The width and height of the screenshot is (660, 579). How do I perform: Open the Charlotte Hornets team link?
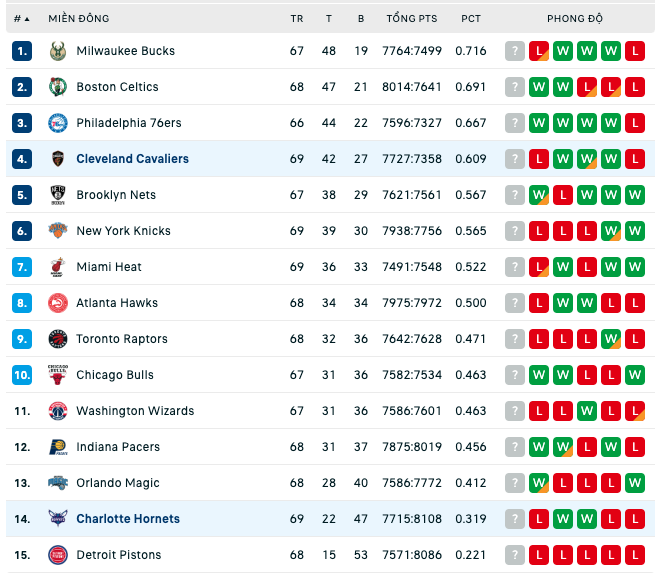(128, 518)
